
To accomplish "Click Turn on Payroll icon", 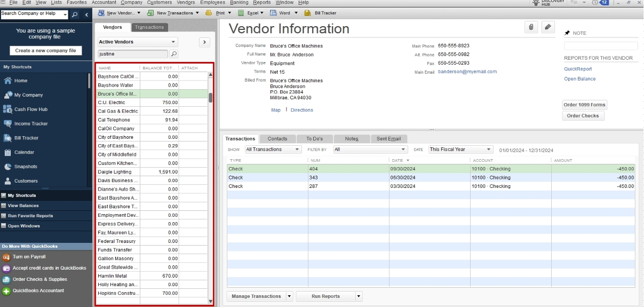I will 6,257.
